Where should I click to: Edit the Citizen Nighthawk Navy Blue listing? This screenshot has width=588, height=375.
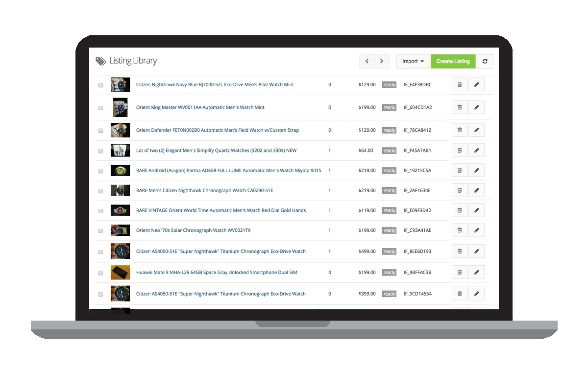click(476, 85)
